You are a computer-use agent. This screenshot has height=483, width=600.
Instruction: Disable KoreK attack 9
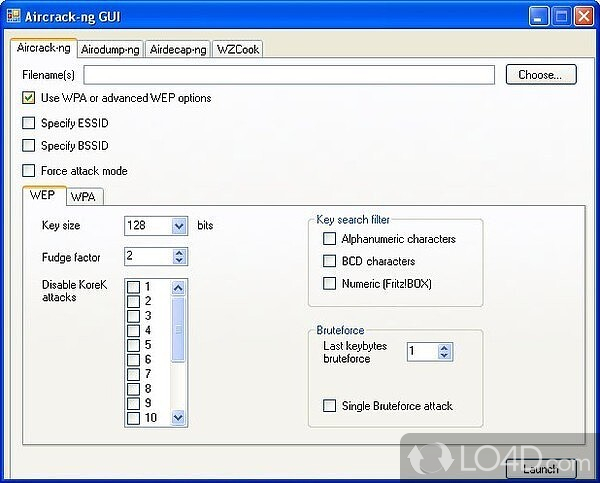[x=134, y=403]
